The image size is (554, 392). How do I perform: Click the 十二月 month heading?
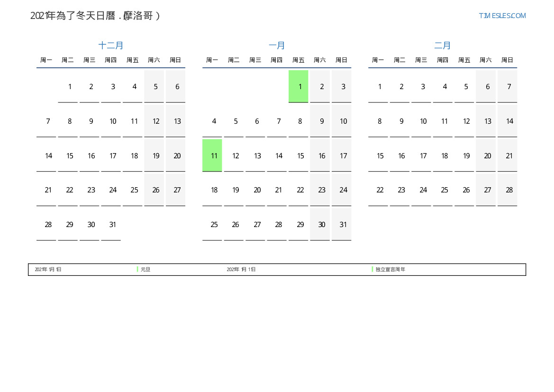111,46
